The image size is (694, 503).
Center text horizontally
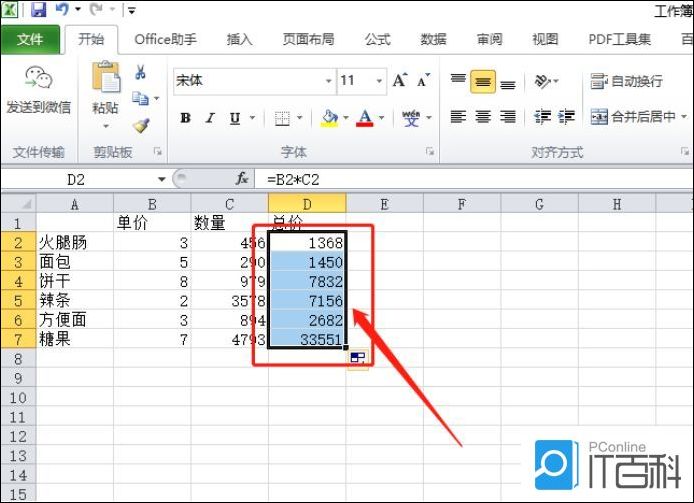point(483,117)
